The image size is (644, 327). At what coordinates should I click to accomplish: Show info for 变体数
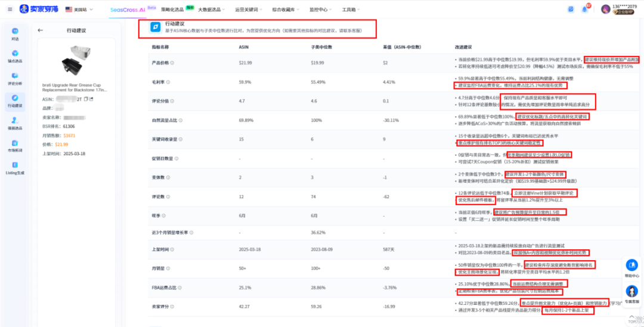(x=168, y=177)
